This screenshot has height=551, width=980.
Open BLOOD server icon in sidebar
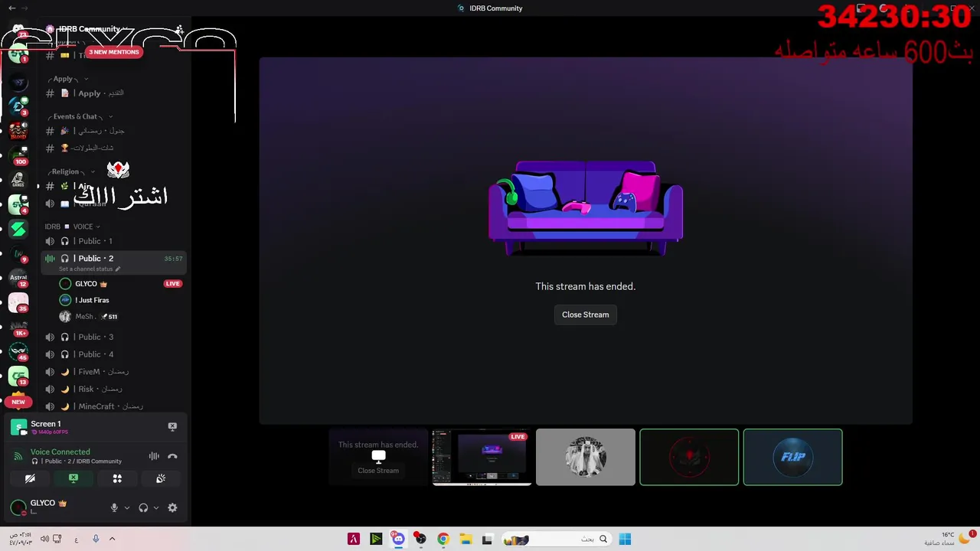(x=18, y=131)
